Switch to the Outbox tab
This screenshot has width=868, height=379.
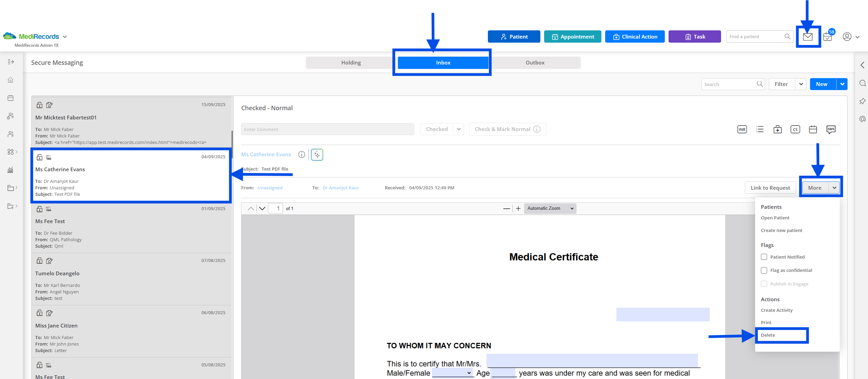click(535, 63)
